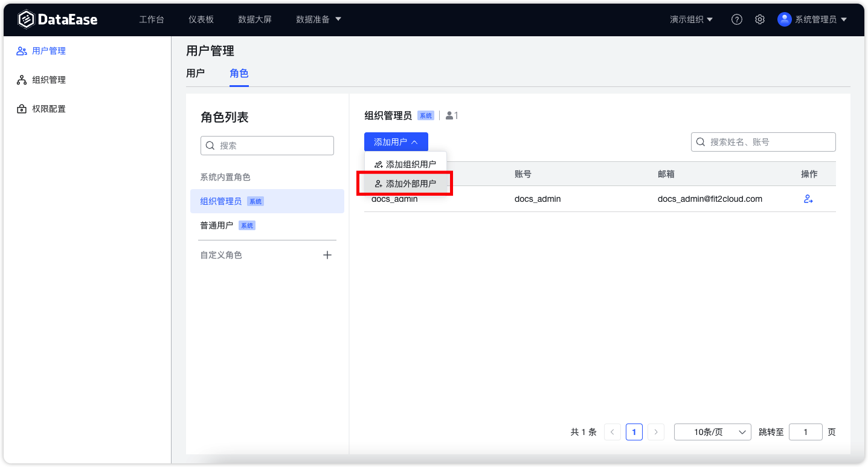Image resolution: width=868 pixels, height=467 pixels.
Task: Click the docs_admin account cell
Action: [538, 199]
